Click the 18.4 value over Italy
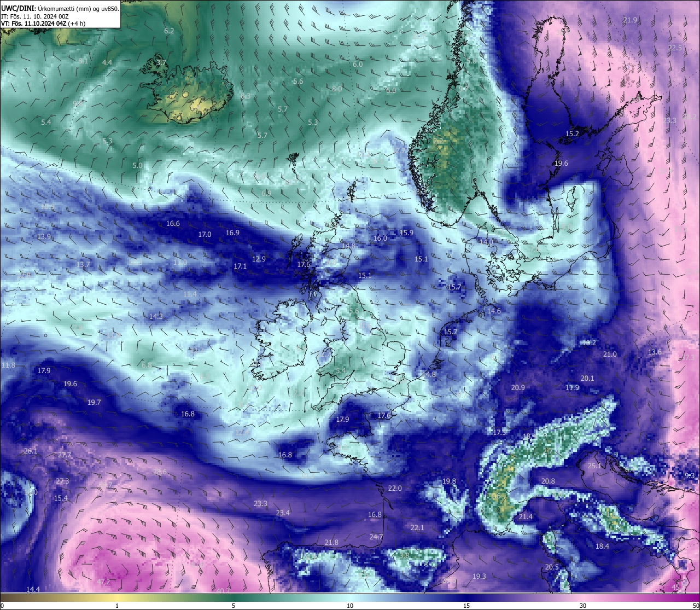Viewport: 700px width, 610px height. point(602,547)
